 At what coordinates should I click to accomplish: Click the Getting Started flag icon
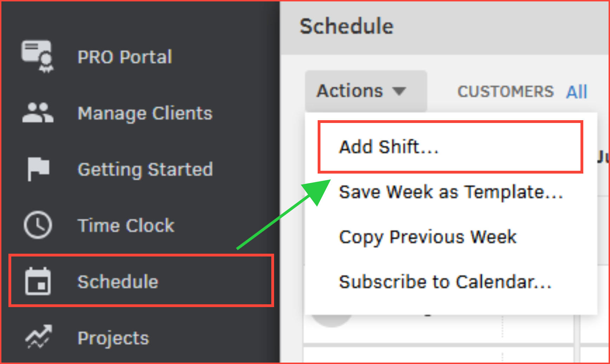coord(38,169)
